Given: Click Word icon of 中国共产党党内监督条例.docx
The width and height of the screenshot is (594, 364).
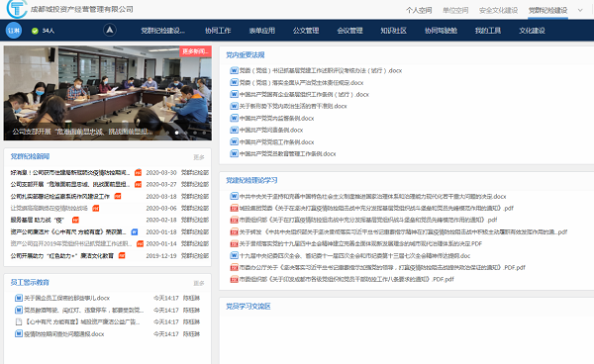Looking at the screenshot, I should pyautogui.click(x=234, y=118).
